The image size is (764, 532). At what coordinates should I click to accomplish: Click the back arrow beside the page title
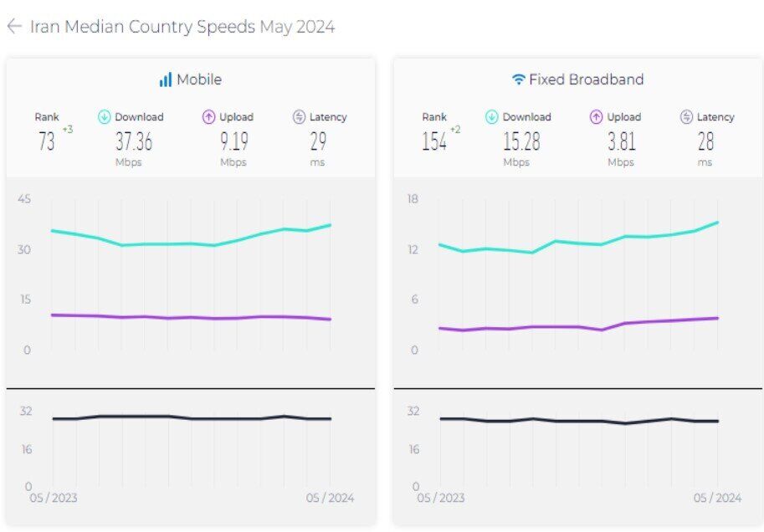[13, 26]
